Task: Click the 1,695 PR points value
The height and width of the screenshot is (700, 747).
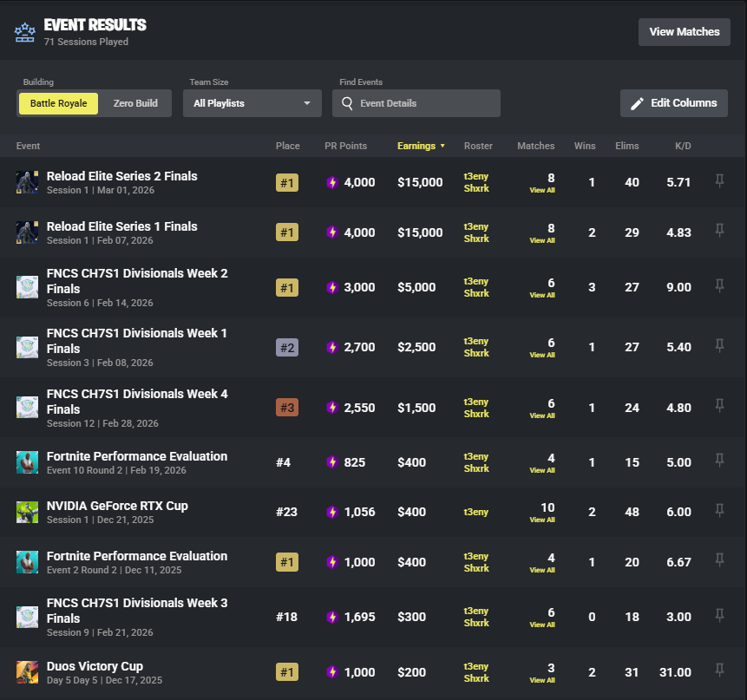Action: (360, 617)
